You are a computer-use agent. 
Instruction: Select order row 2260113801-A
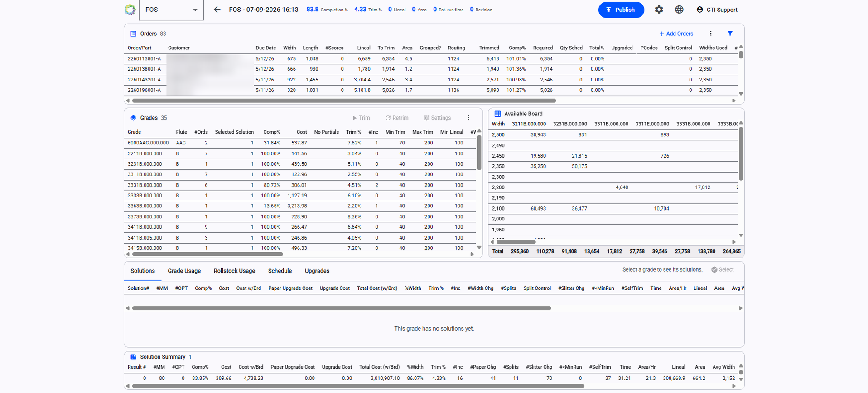431,58
